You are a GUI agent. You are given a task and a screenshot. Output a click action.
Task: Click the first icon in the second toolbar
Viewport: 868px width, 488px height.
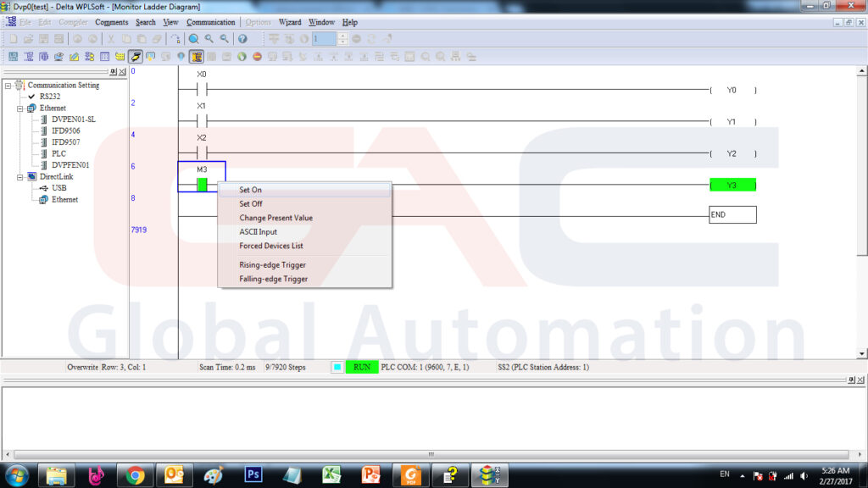tap(13, 57)
